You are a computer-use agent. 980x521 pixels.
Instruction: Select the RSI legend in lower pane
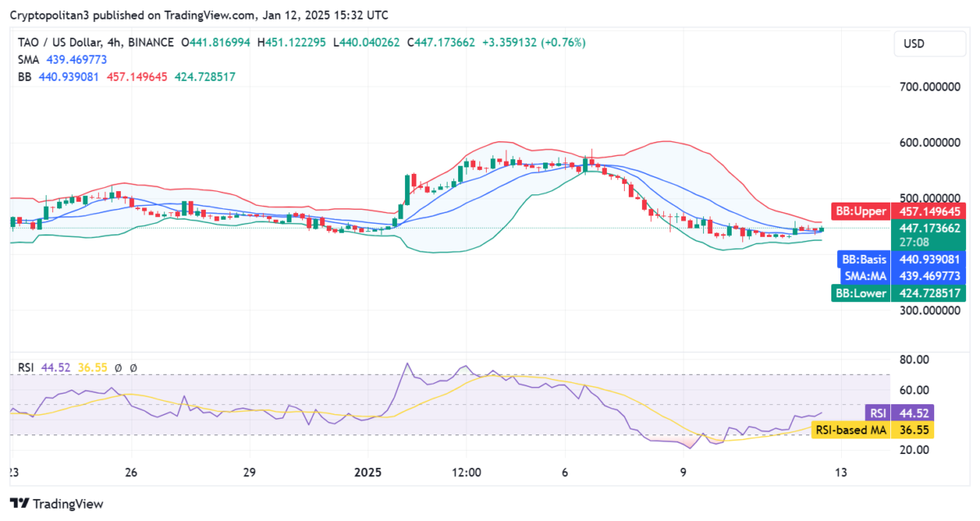tap(26, 368)
